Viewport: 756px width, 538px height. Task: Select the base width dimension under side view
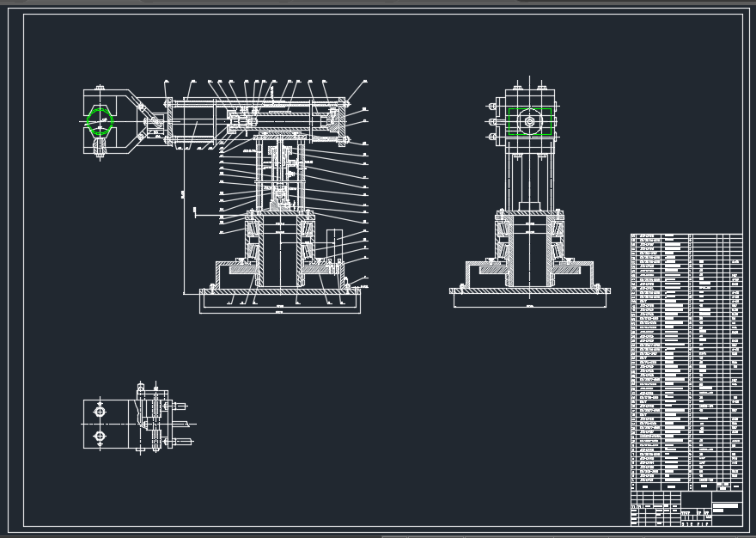(x=530, y=307)
